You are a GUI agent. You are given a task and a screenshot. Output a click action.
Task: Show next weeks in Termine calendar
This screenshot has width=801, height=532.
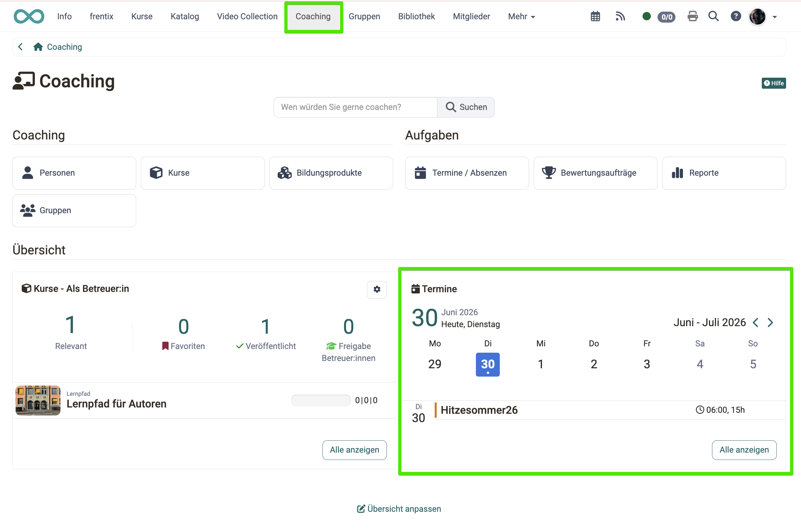770,322
